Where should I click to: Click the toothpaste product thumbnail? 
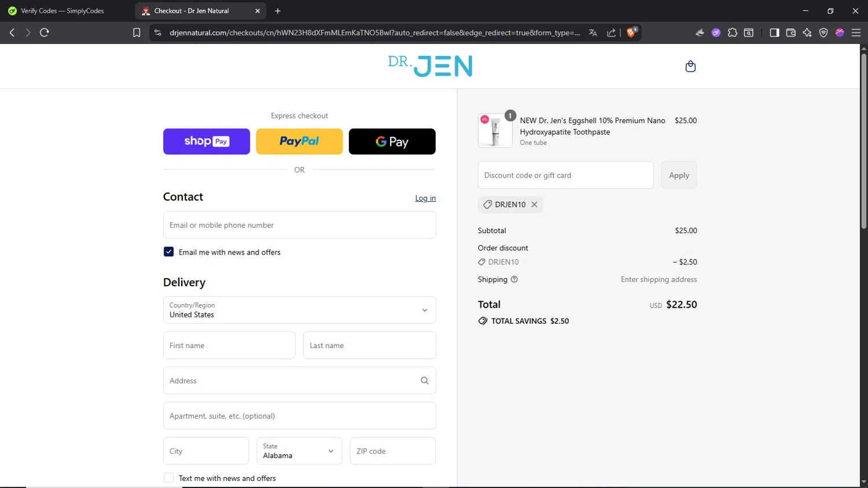[x=495, y=131]
